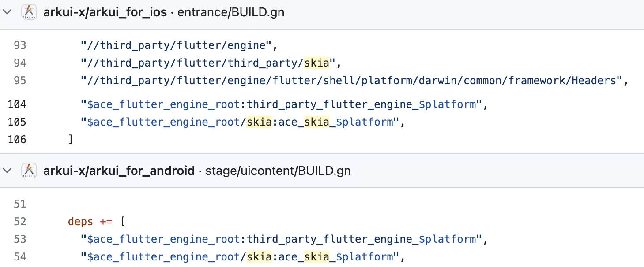Click third_party_flutter_engine_$platform on line 53
644x267 pixels.
[x=362, y=239]
